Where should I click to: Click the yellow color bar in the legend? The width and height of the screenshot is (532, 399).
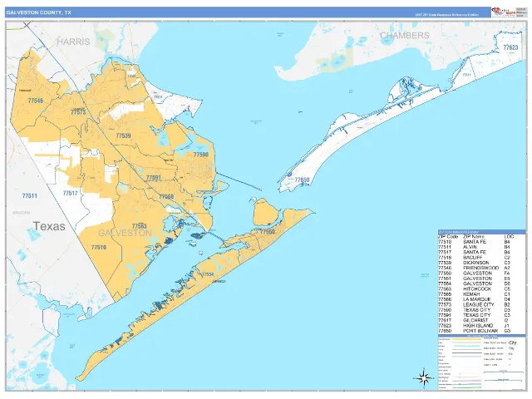[x=466, y=339]
